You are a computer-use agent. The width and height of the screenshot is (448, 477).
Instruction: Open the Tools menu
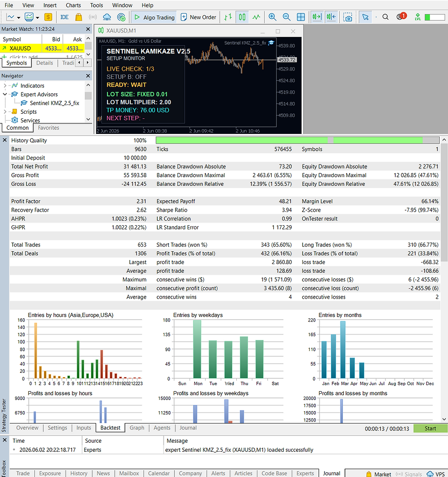click(96, 5)
